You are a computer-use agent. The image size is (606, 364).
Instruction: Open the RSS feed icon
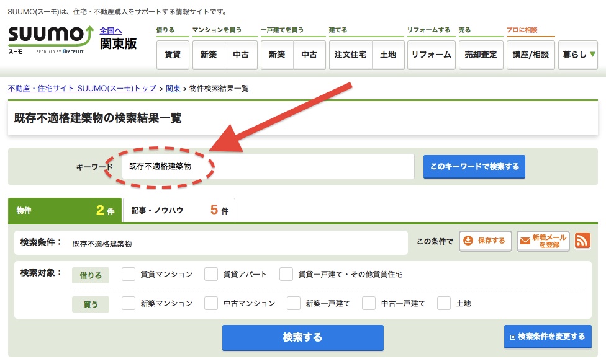pyautogui.click(x=582, y=241)
